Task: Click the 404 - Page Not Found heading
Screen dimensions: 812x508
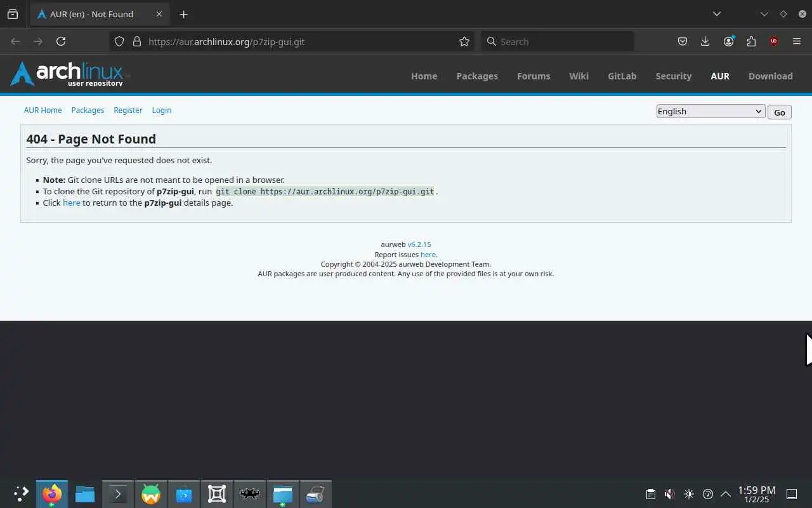Action: [x=91, y=139]
